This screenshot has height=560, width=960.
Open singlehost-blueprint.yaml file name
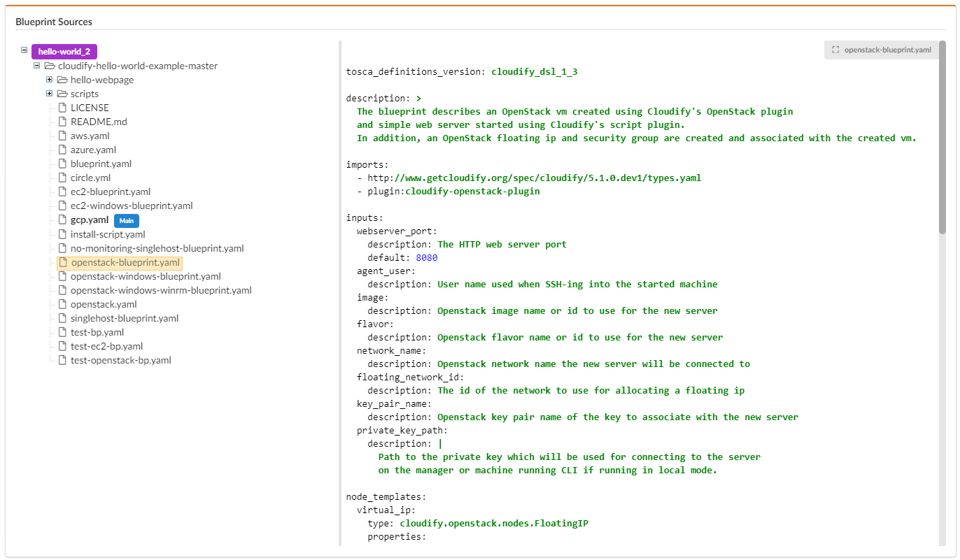(x=125, y=318)
